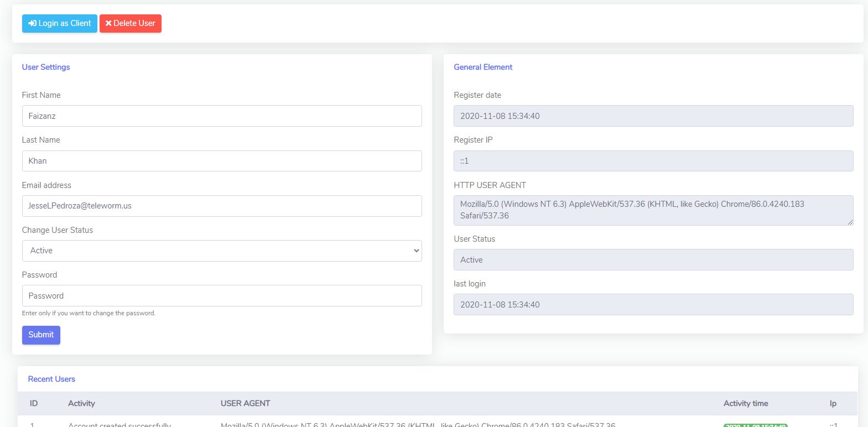Screen dimensions: 868x427
Task: Click the sign-in arrow icon on Login as Client
Action: click(33, 23)
